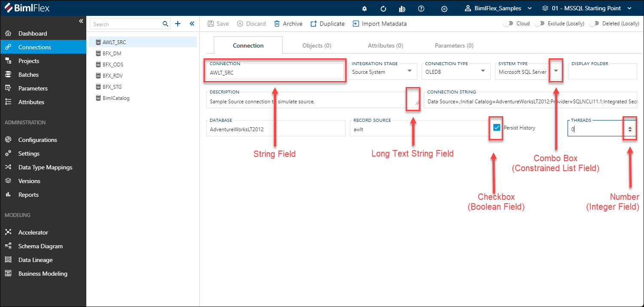The height and width of the screenshot is (307, 644).
Task: Open Data Lineage in the sidebar
Action: pos(35,260)
